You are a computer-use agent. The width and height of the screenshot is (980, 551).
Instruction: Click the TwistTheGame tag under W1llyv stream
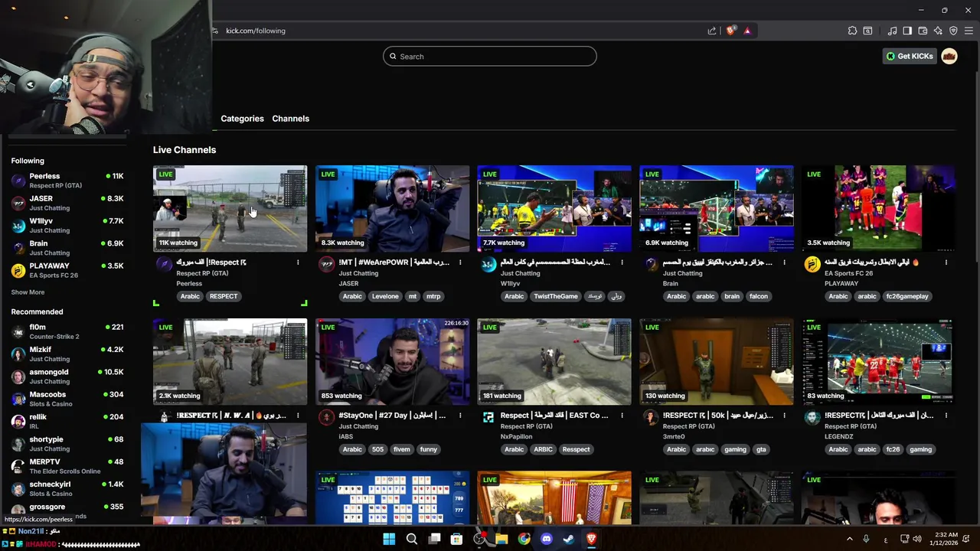(556, 296)
